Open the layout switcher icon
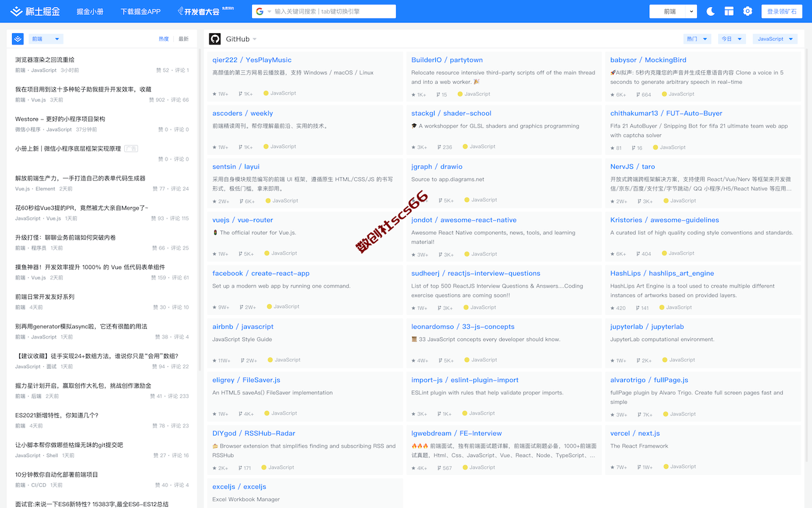812x508 pixels. coord(729,11)
